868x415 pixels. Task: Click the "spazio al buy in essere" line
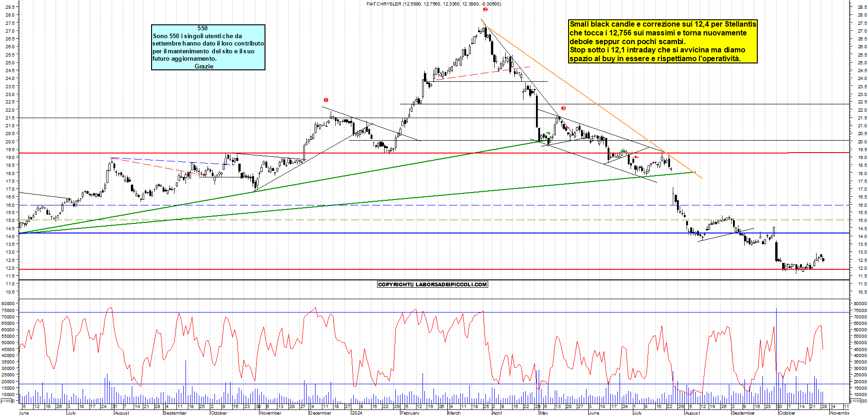point(655,58)
